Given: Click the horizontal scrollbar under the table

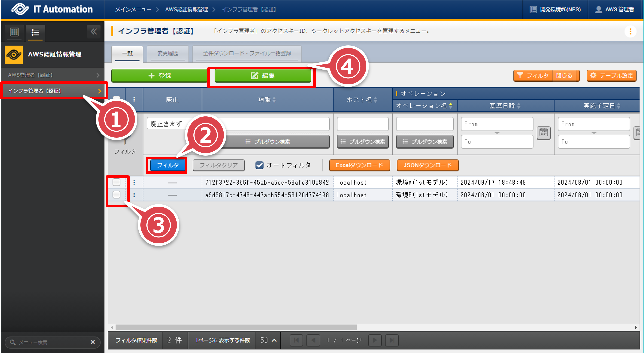Looking at the screenshot, I should point(236,327).
